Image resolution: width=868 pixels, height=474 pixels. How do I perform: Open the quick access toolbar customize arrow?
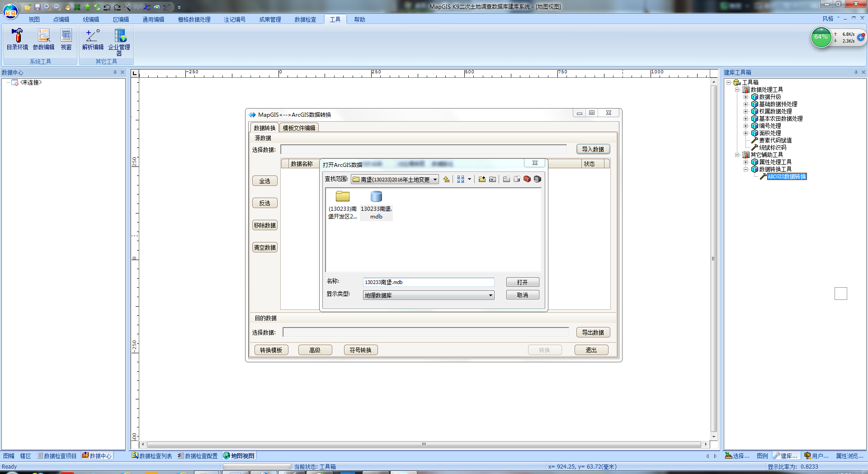point(179,7)
